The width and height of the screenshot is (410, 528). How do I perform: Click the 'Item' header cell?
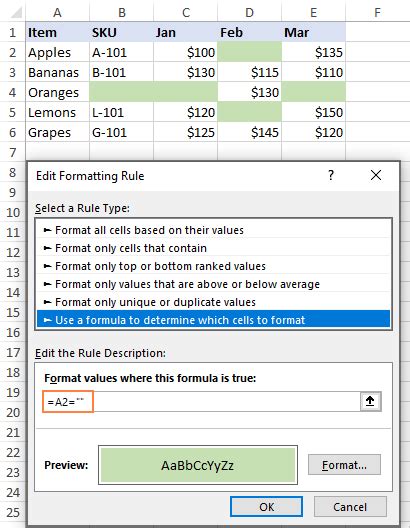(x=58, y=32)
